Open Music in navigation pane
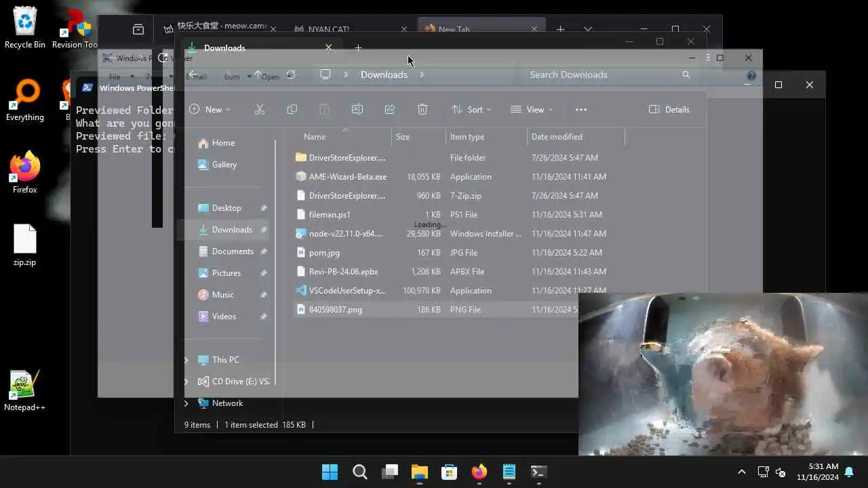The image size is (868, 488). pos(222,295)
